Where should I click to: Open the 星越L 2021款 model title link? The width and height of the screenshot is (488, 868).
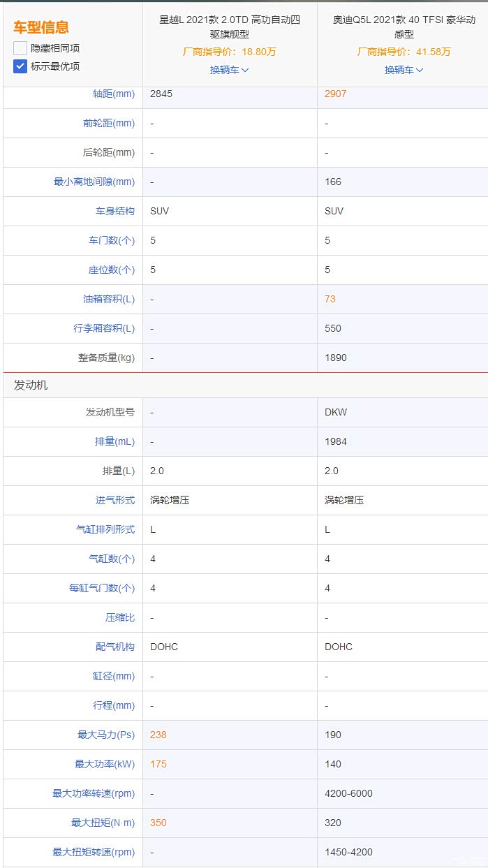coord(229,27)
